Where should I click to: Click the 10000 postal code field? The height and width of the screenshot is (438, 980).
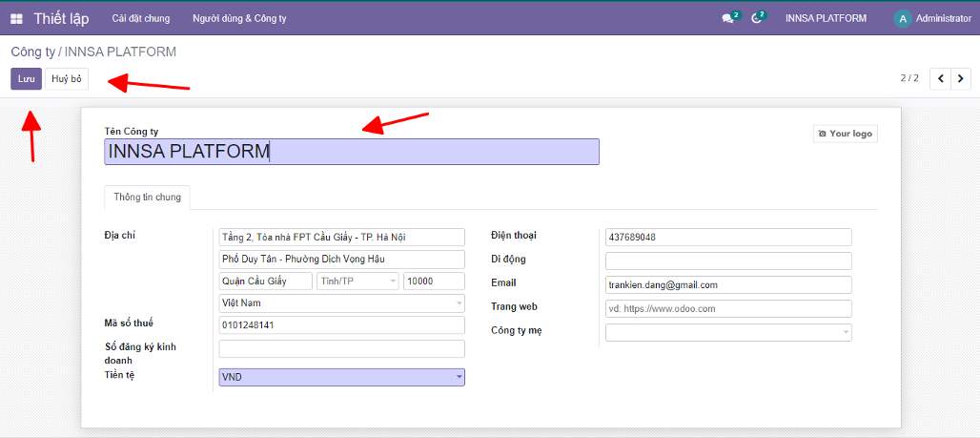tap(434, 282)
